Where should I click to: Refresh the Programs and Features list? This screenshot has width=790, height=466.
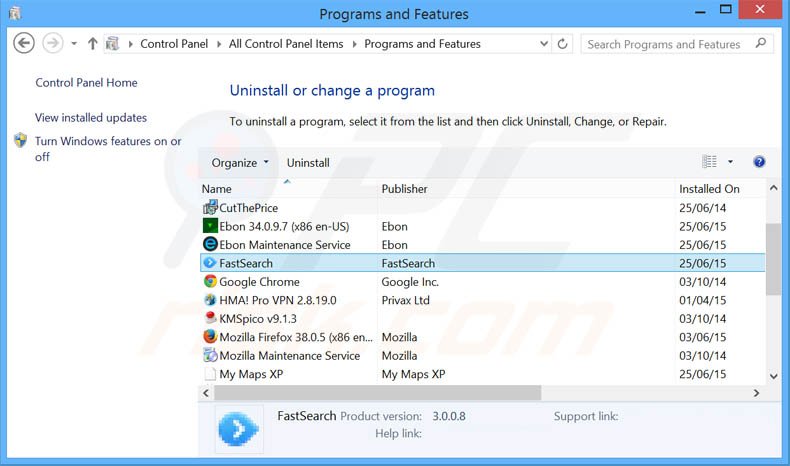pyautogui.click(x=562, y=44)
